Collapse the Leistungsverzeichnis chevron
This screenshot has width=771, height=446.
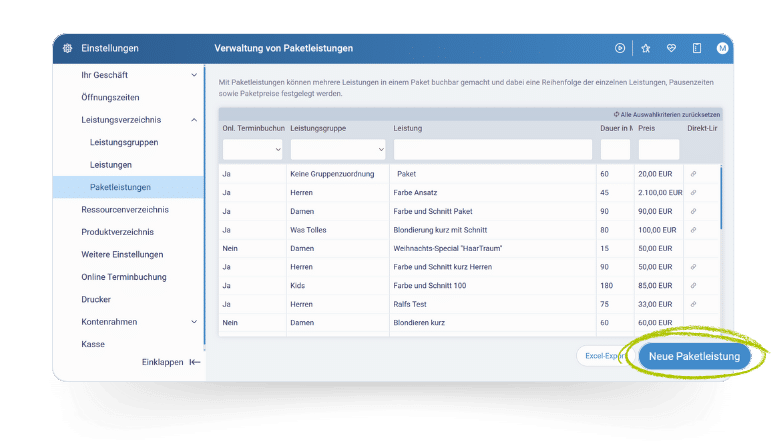(194, 120)
